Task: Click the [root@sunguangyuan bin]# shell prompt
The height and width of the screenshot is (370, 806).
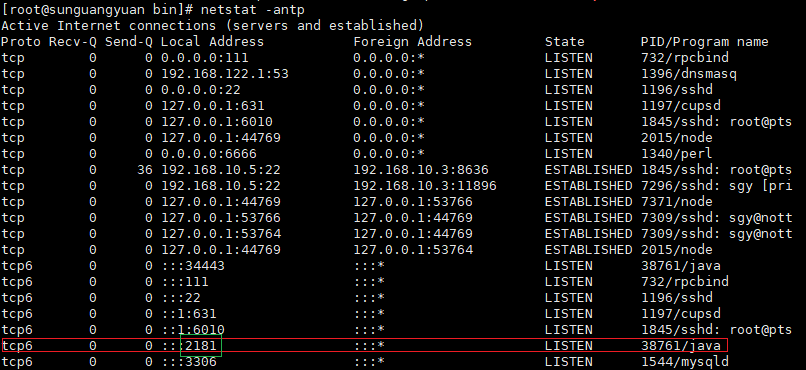Action: click(98, 9)
